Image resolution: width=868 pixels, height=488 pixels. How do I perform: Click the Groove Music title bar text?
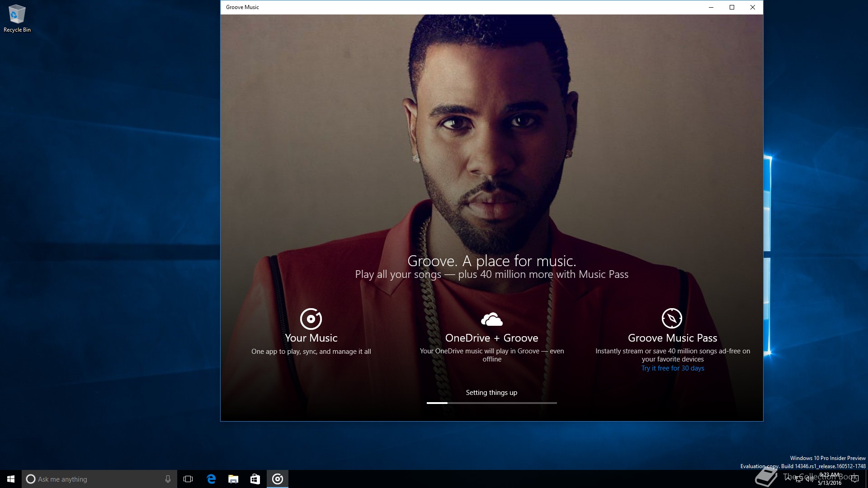[x=242, y=7]
